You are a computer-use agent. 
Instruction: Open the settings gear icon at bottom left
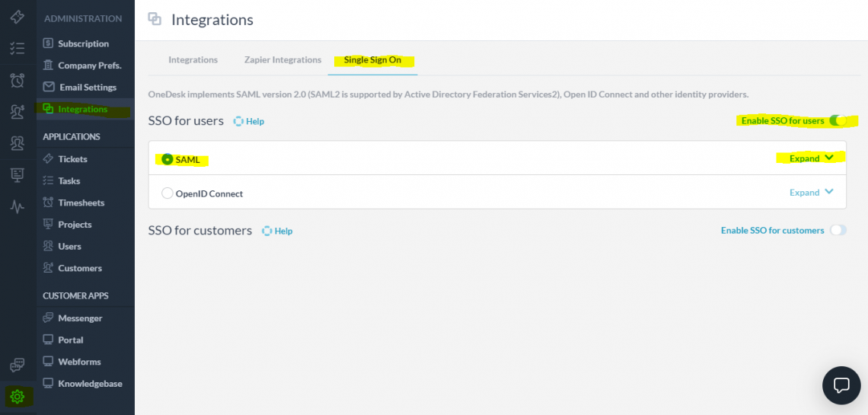pos(18,396)
